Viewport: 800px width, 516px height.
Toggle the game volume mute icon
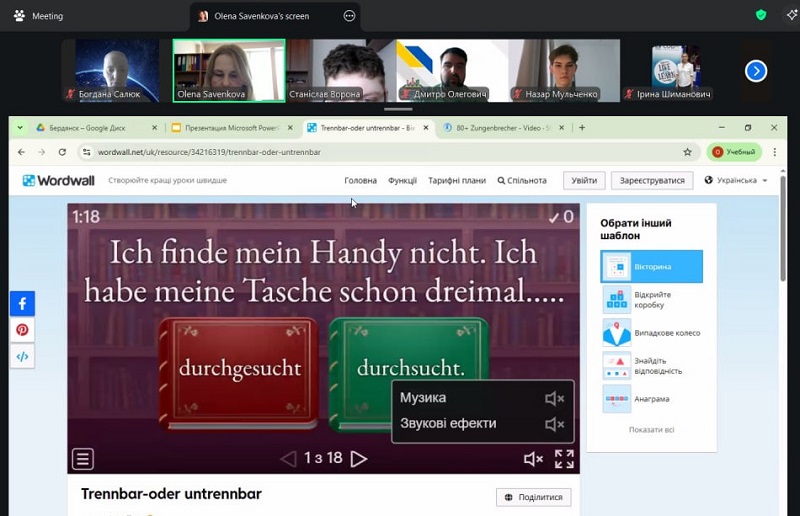(x=533, y=459)
